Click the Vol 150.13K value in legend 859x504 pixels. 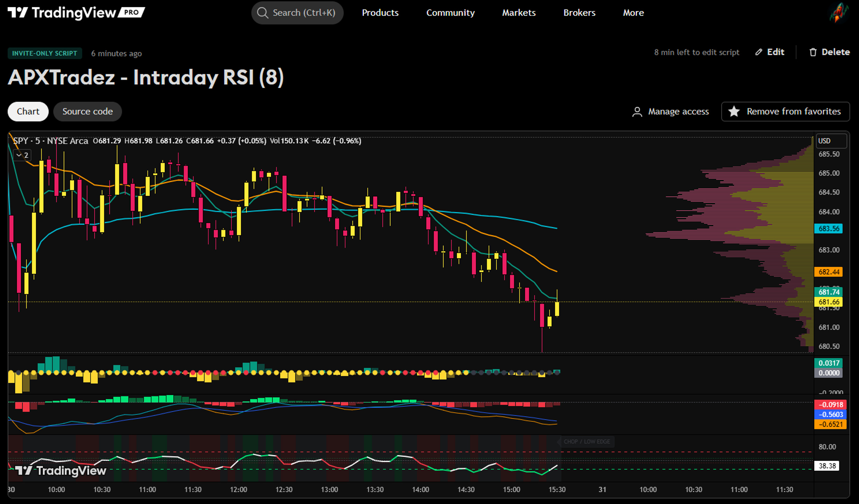tap(289, 141)
